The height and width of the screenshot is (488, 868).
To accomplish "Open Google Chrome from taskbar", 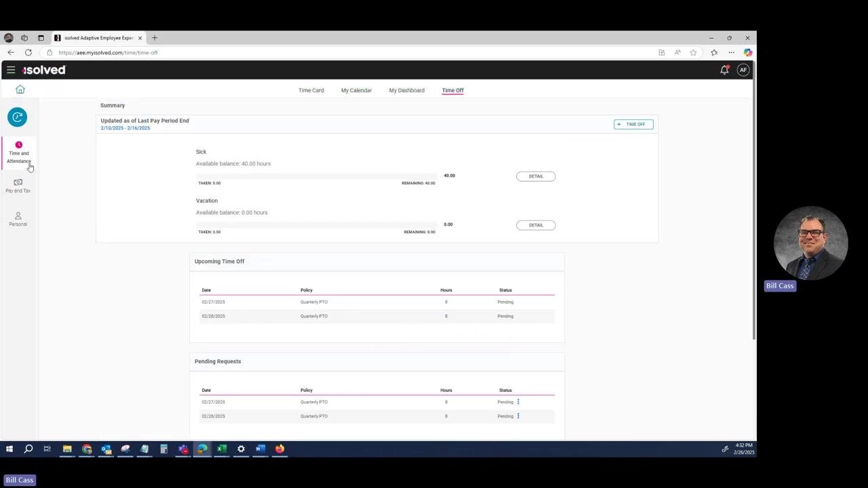I will 87,449.
